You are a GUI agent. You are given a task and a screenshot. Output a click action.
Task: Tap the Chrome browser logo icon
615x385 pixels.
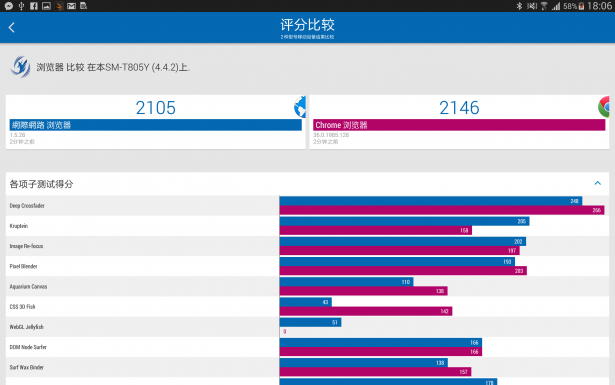[x=604, y=107]
